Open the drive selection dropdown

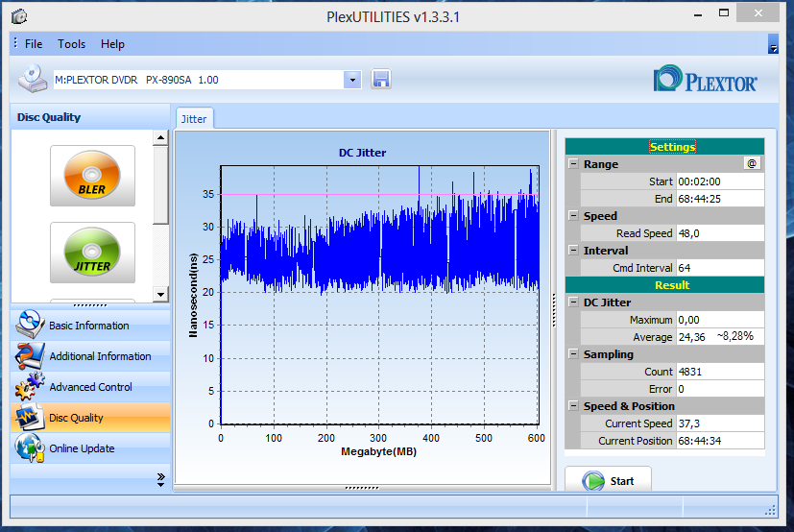[x=352, y=80]
